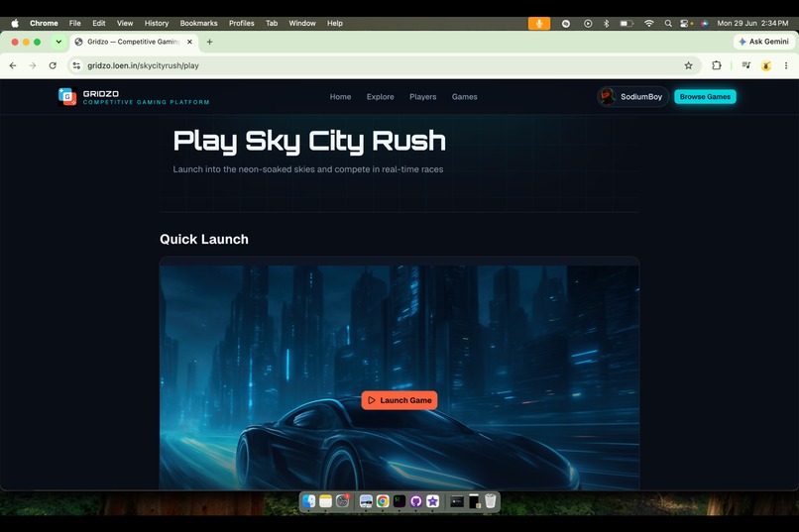Image resolution: width=799 pixels, height=532 pixels.
Task: Open a new tab with plus icon
Action: pos(209,42)
